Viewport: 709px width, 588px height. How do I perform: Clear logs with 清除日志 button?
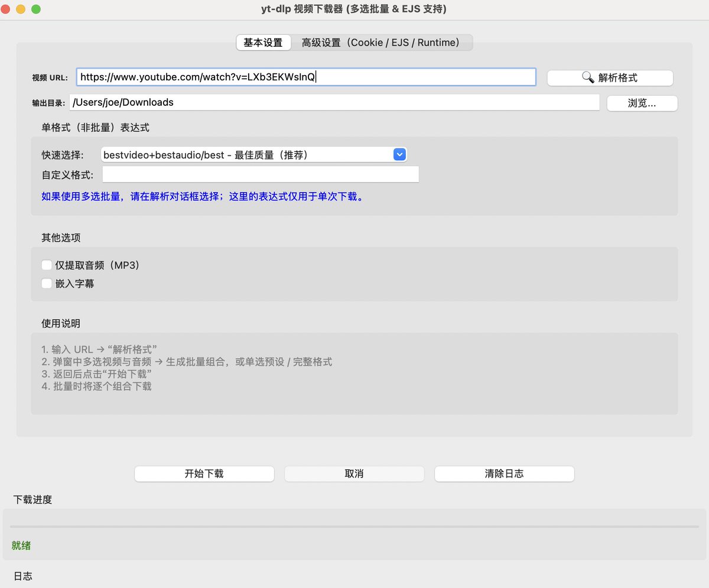[504, 473]
